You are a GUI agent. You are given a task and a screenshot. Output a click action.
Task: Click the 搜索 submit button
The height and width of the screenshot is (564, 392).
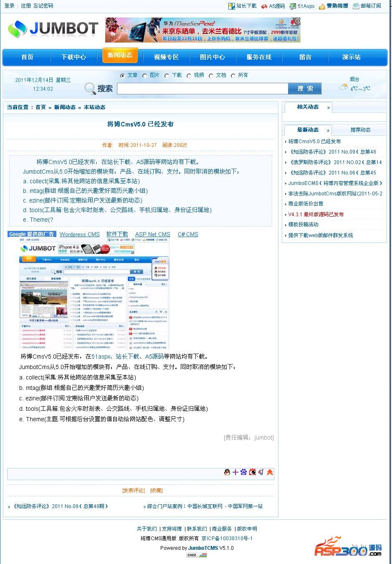[305, 89]
